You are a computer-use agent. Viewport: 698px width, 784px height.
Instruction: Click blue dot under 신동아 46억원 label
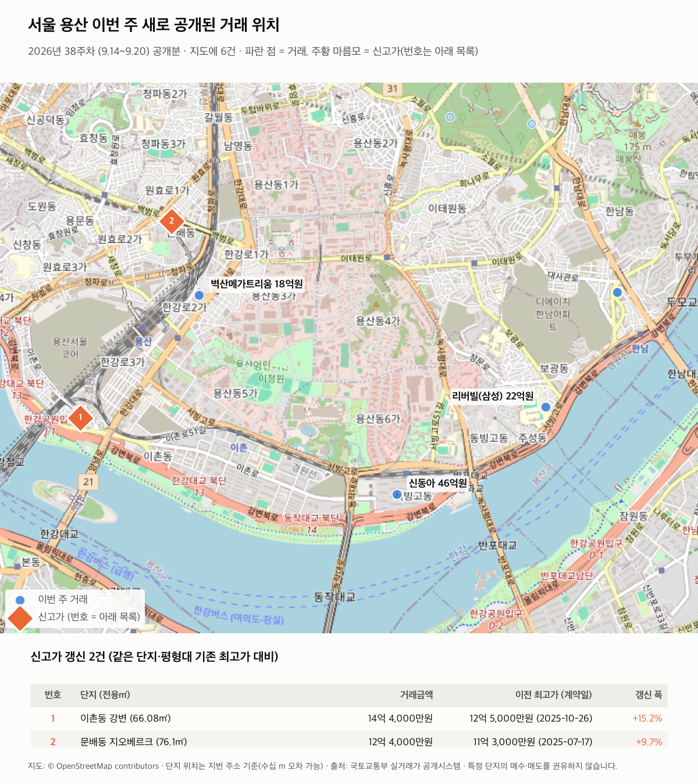[x=397, y=494]
